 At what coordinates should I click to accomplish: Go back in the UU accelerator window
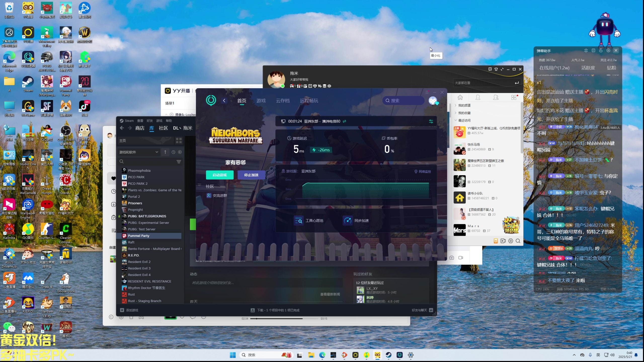(224, 101)
